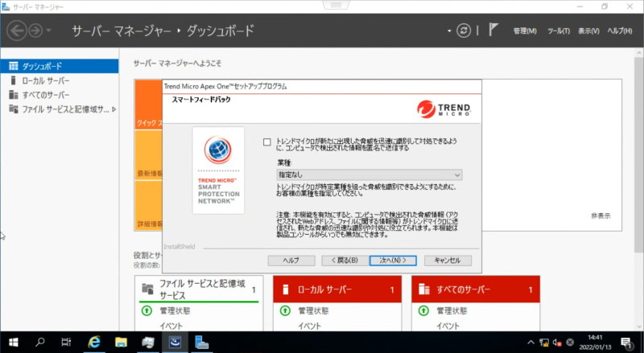Switch to the highlighted setup program taskbar icon
Screen dimensions: 644x353
pos(175,343)
